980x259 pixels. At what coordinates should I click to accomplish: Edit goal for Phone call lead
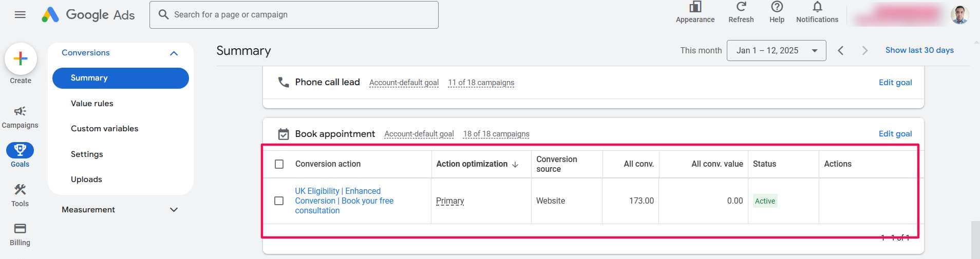point(895,82)
